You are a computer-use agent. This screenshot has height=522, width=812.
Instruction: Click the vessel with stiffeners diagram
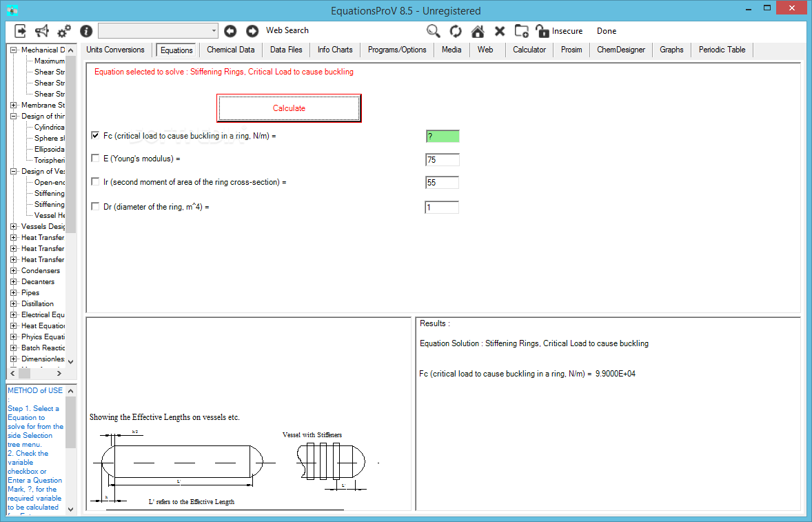tap(331, 461)
